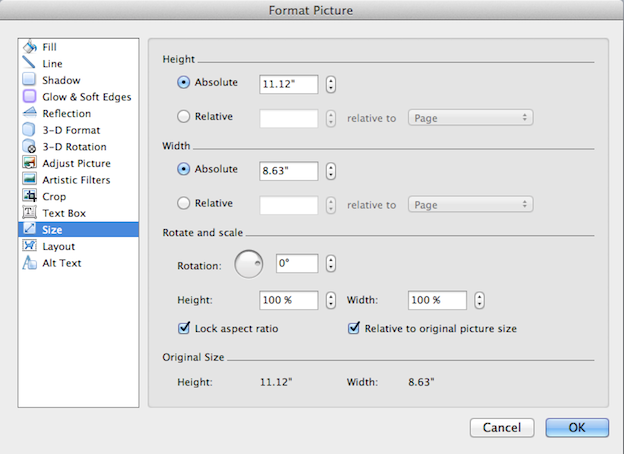Select the Shadow icon in sidebar
Screen dimensions: 624x454
pyautogui.click(x=30, y=80)
